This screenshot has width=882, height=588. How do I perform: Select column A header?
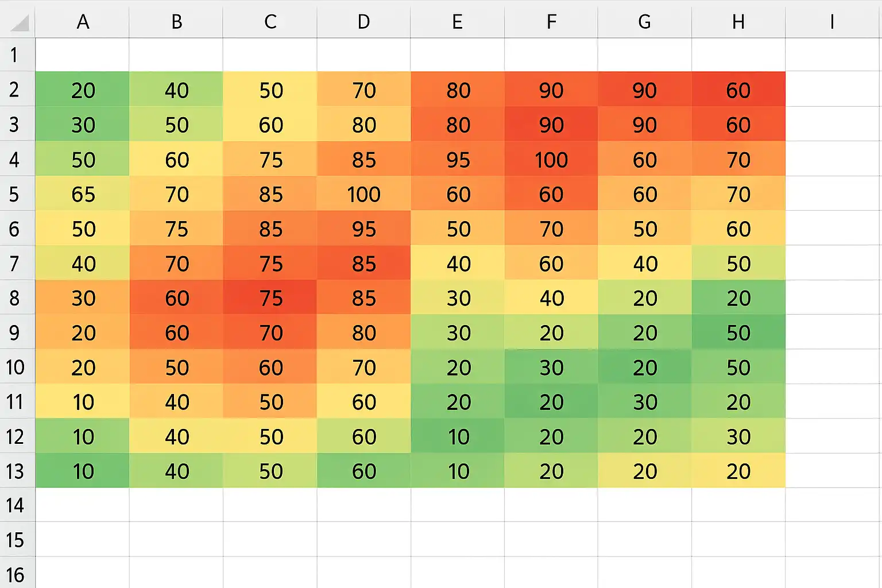[82, 22]
